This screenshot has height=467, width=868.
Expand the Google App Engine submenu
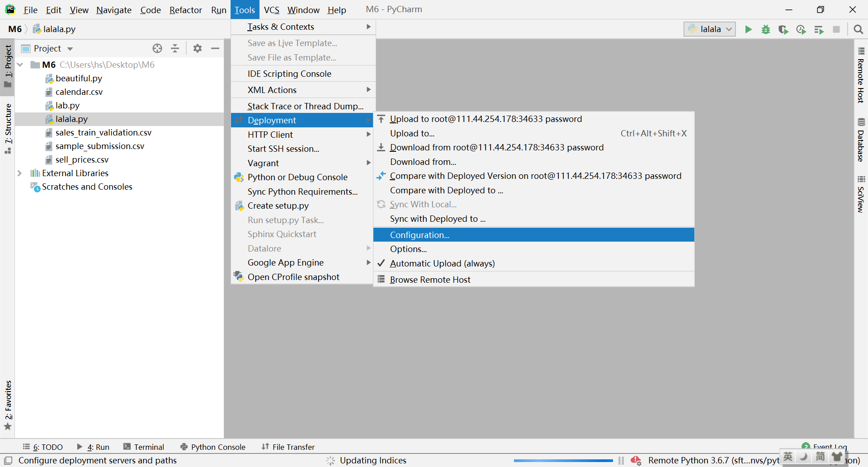(303, 262)
